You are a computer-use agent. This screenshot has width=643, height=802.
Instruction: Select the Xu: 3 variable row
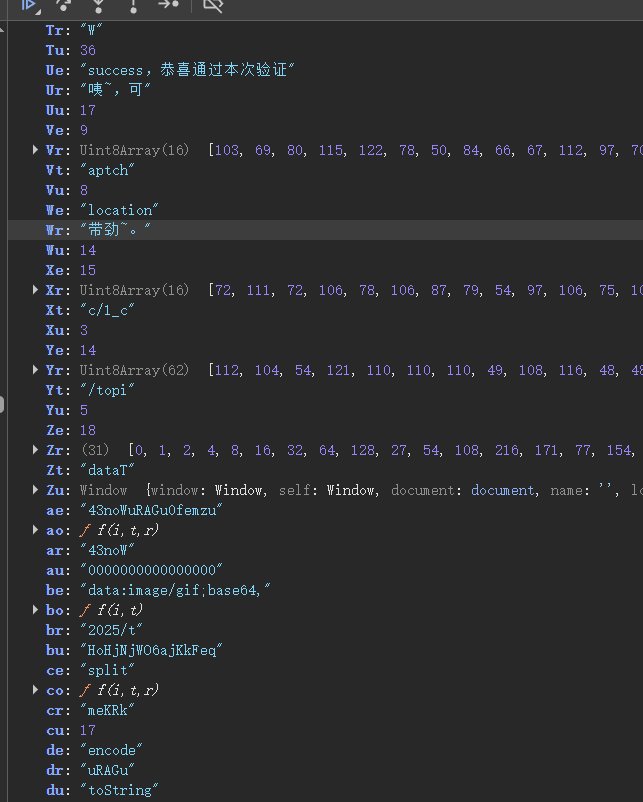[325, 330]
